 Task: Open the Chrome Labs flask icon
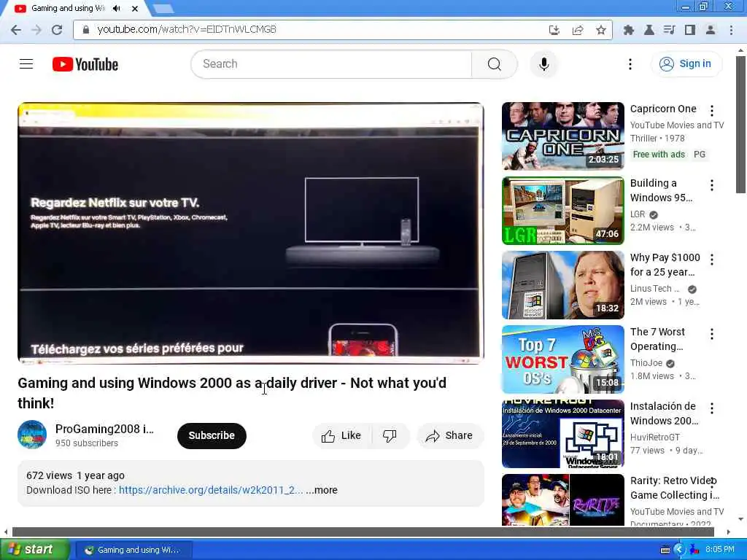point(649,30)
